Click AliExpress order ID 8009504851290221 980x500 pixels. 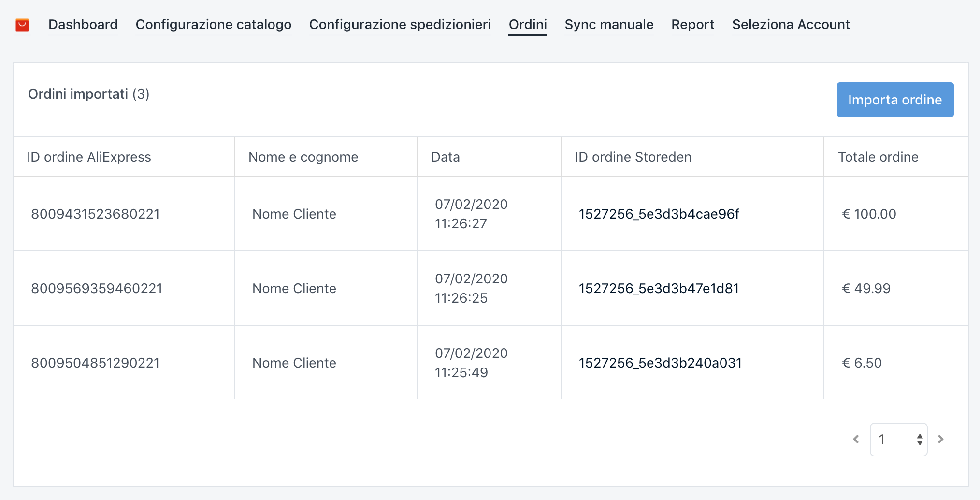pos(95,363)
